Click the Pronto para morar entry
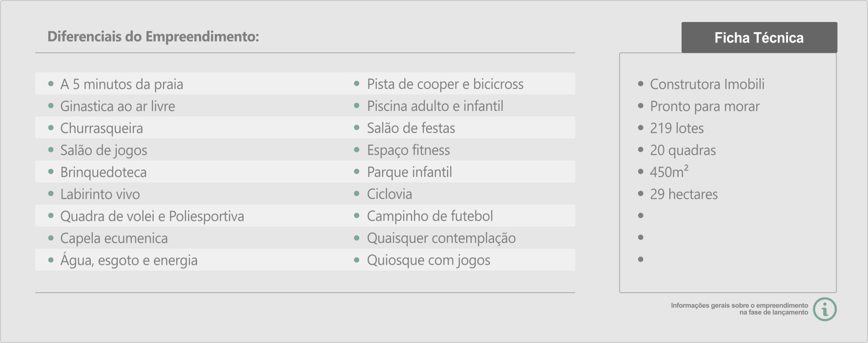The height and width of the screenshot is (343, 868). tap(704, 106)
